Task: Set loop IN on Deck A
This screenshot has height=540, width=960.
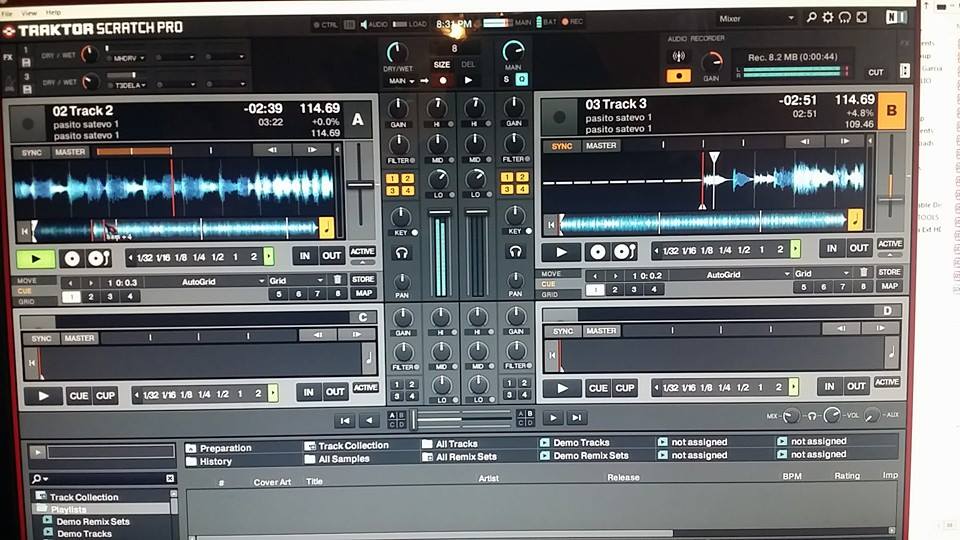Action: point(304,256)
